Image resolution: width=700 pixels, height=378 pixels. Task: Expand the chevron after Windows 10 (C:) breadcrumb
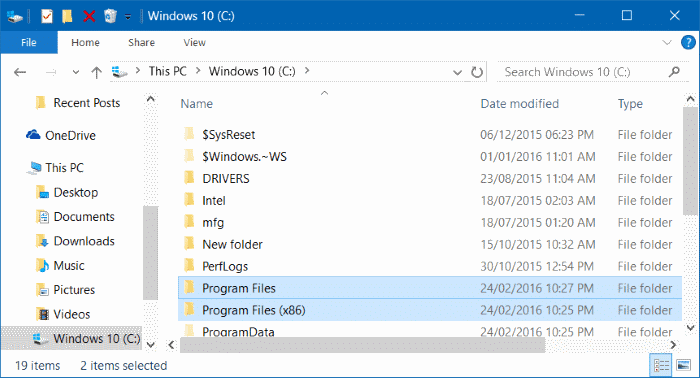pos(307,71)
